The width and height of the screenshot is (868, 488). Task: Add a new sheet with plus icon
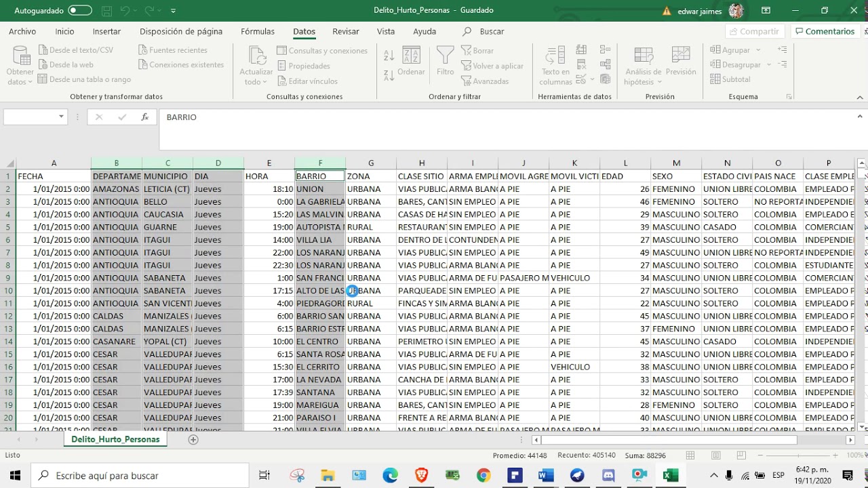click(x=193, y=439)
